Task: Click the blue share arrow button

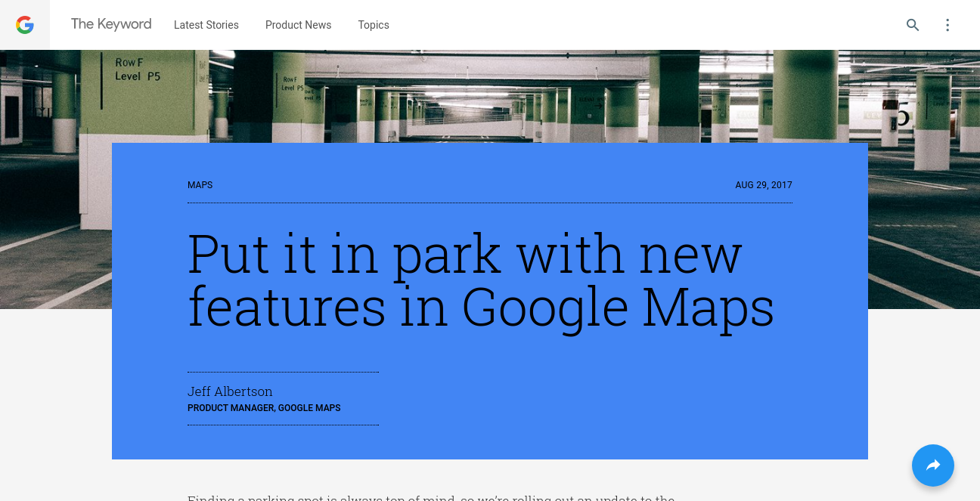Action: point(933,465)
